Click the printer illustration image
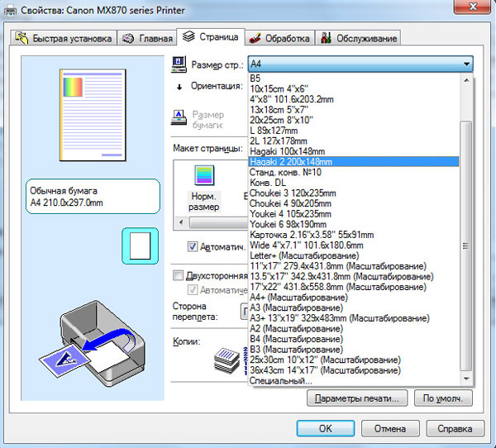This screenshot has height=448, width=496. click(93, 344)
